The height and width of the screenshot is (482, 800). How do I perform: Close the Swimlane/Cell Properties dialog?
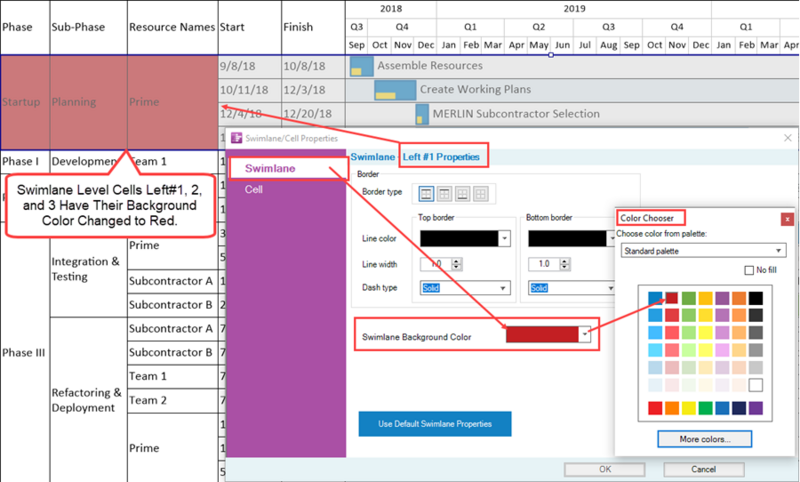point(788,138)
